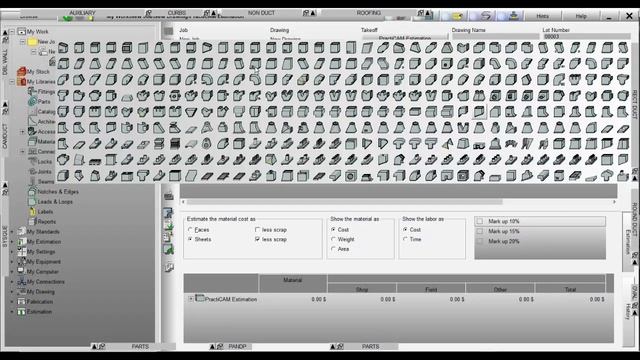640x360 pixels.
Task: Pick the highlighted fitting in the duct palette
Action: coord(479,111)
